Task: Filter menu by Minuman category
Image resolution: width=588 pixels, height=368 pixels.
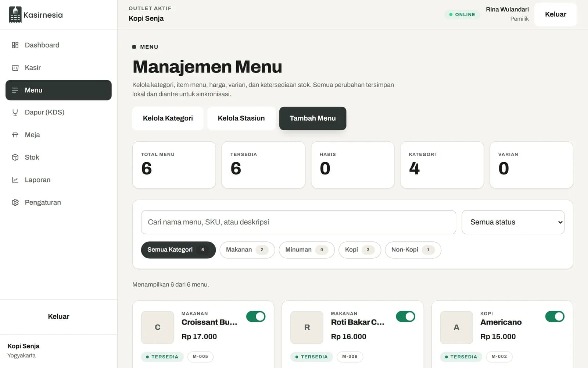Action: click(306, 250)
